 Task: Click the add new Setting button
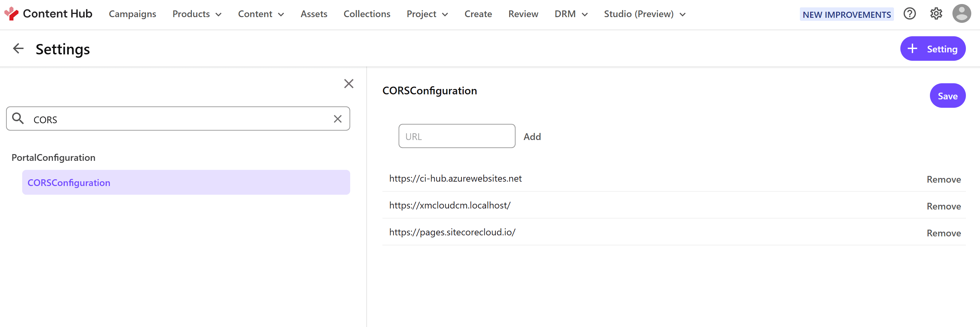click(x=933, y=49)
